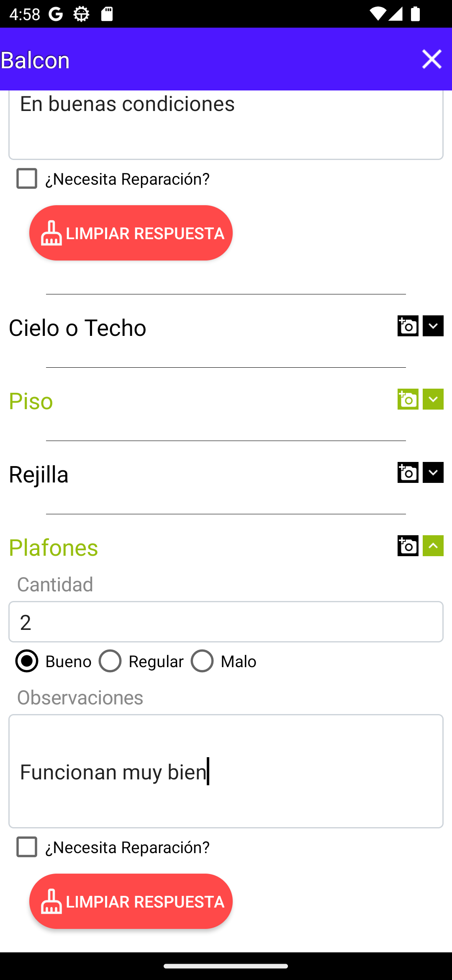This screenshot has width=452, height=980.
Task: Select the Malo radio option
Action: click(x=202, y=661)
